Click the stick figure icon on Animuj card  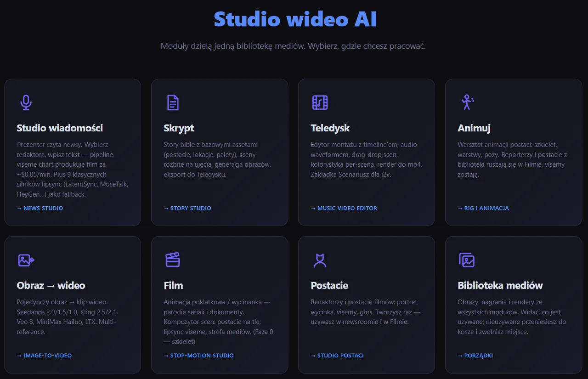click(x=467, y=102)
